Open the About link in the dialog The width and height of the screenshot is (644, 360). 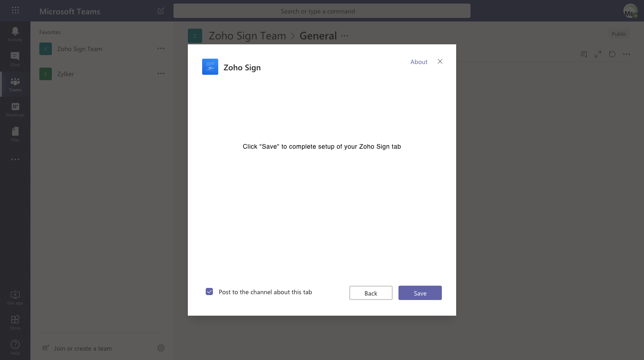[419, 62]
